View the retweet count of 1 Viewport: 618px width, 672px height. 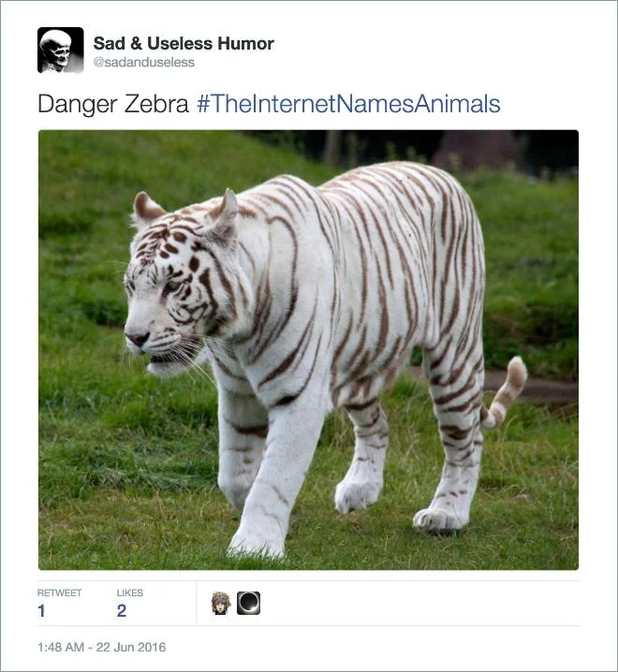coord(41,611)
